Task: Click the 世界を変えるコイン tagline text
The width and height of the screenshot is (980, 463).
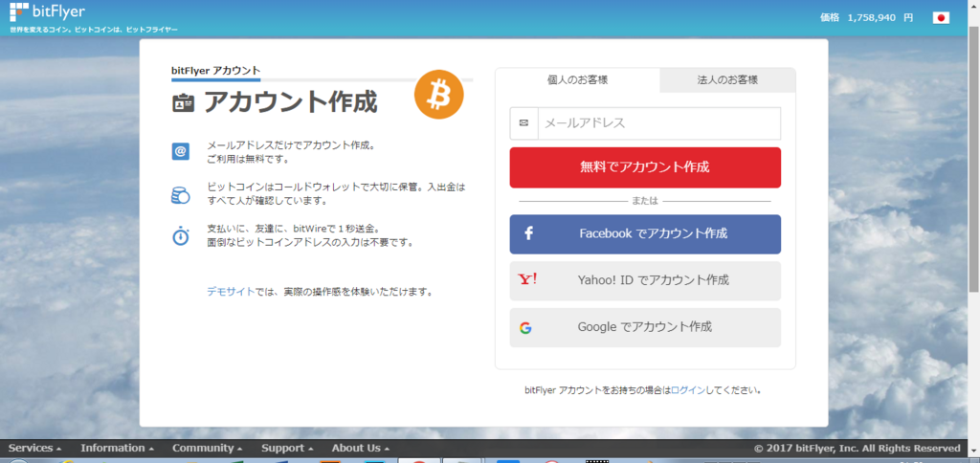Action: coord(94,30)
